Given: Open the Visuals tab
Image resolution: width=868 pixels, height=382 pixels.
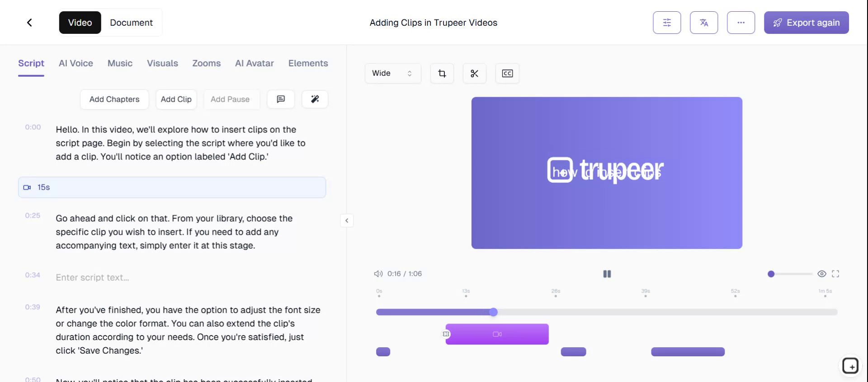Looking at the screenshot, I should 162,63.
